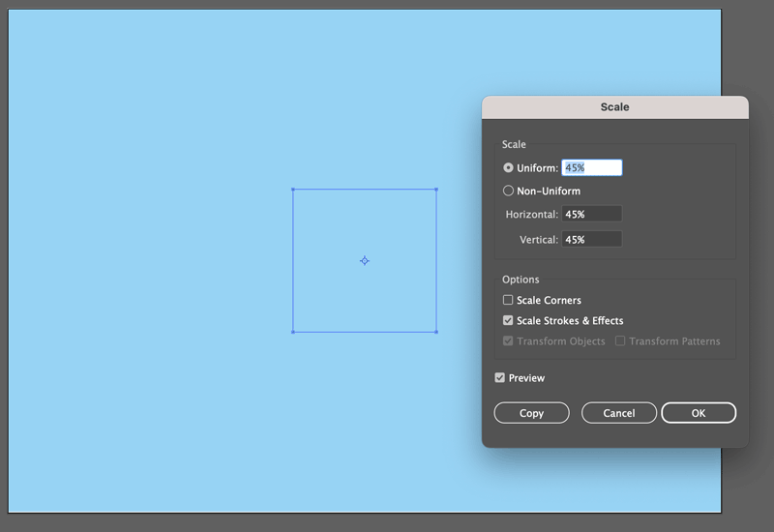The height and width of the screenshot is (532, 774).
Task: Toggle the Transform Patterns checkbox
Action: pyautogui.click(x=620, y=341)
